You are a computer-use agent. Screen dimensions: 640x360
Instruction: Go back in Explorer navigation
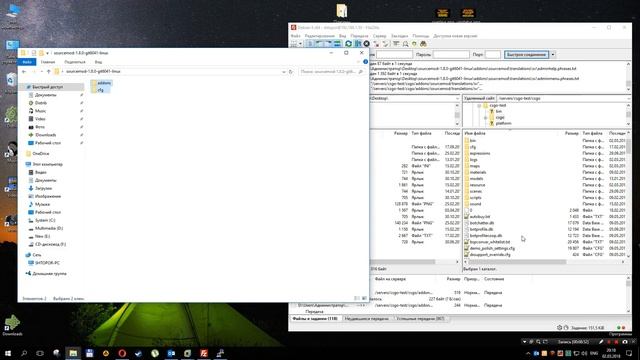pyautogui.click(x=24, y=71)
